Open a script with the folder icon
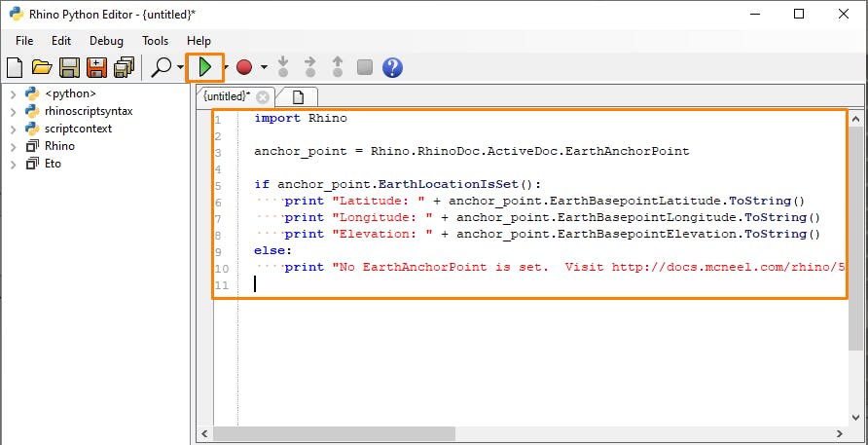The width and height of the screenshot is (868, 445). tap(42, 67)
